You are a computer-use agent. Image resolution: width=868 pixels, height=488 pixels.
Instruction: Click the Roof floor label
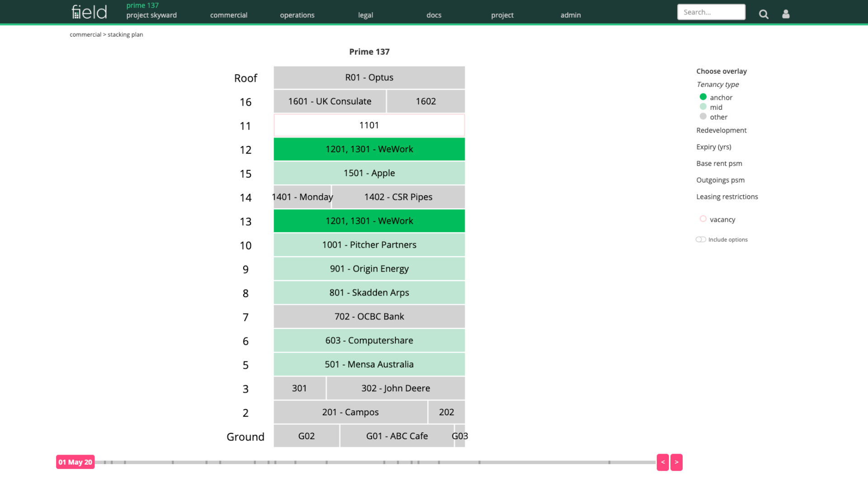(x=245, y=78)
